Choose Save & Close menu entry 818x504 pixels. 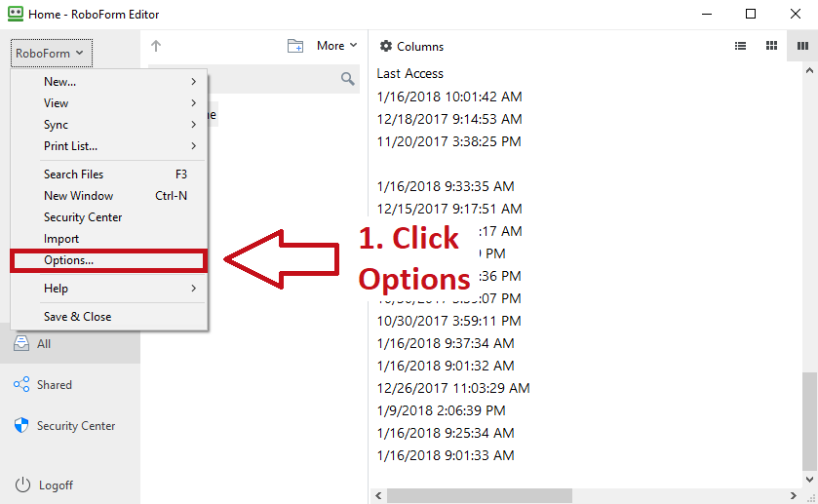[77, 317]
